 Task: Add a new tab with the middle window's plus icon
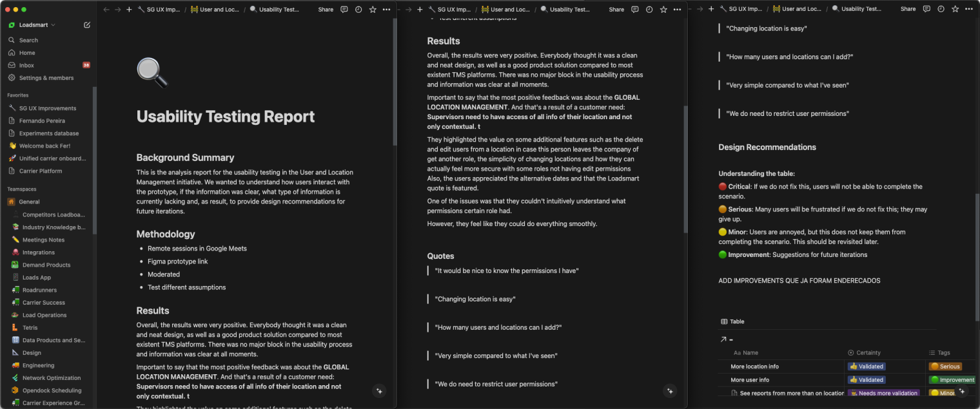tap(420, 10)
